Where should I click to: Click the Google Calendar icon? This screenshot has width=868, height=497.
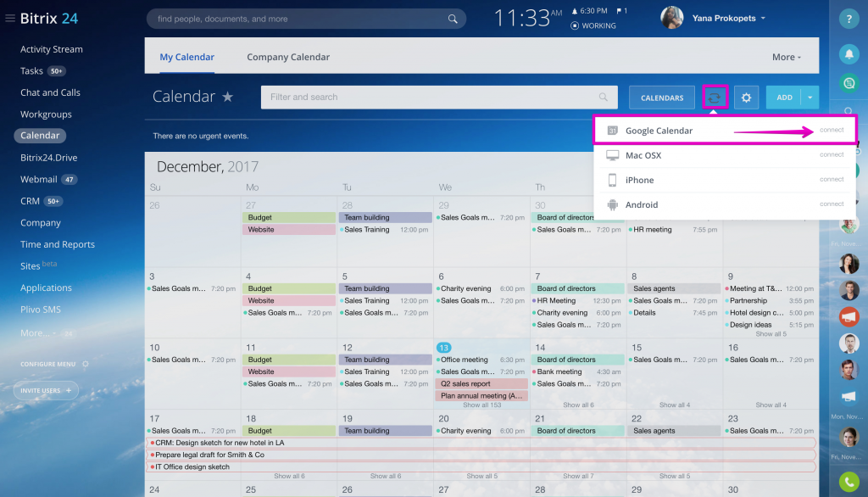point(612,131)
